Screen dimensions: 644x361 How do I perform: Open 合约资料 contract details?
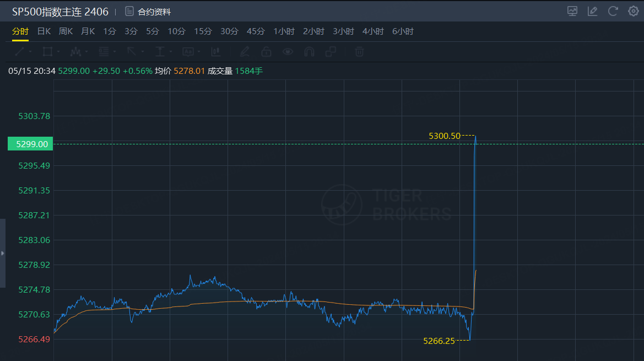click(x=154, y=12)
